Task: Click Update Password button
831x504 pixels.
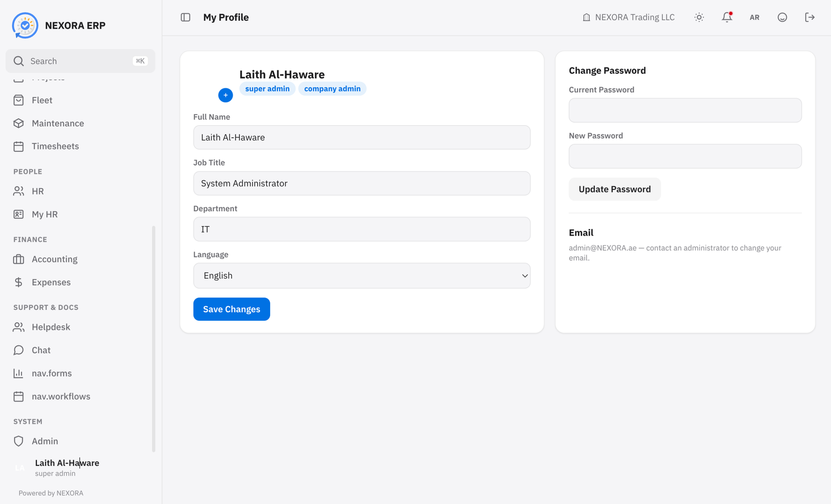Action: click(x=614, y=189)
